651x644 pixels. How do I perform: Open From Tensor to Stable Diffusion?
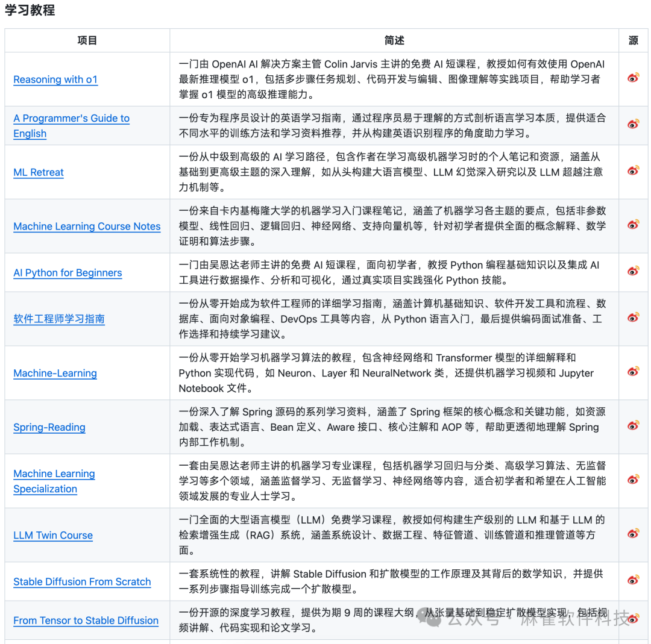pos(86,621)
